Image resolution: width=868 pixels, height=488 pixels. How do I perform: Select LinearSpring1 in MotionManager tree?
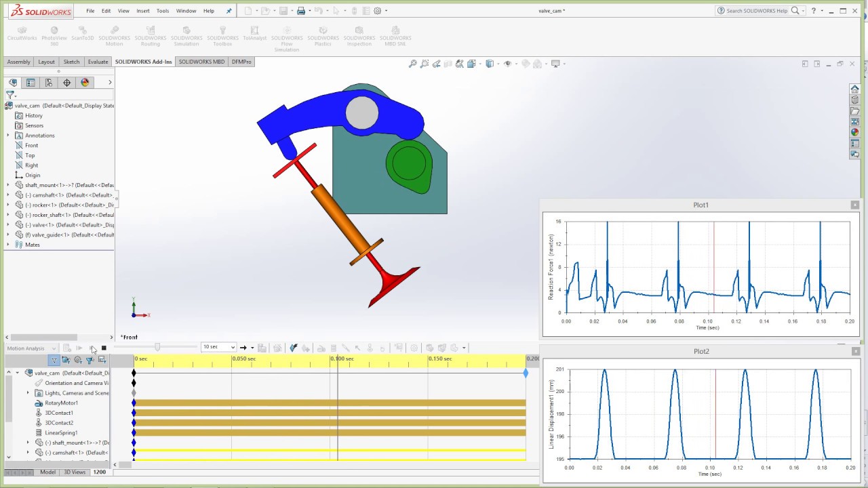[x=61, y=432]
